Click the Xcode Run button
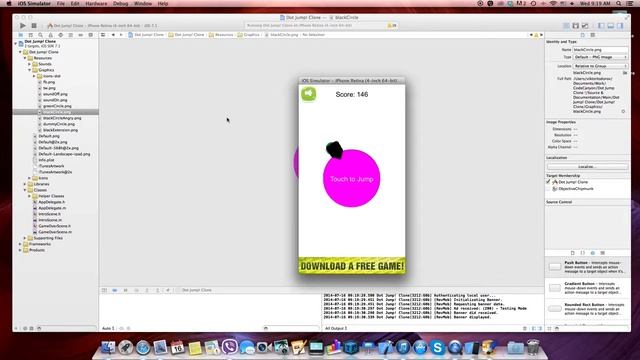The image size is (640, 360). pos(22,25)
